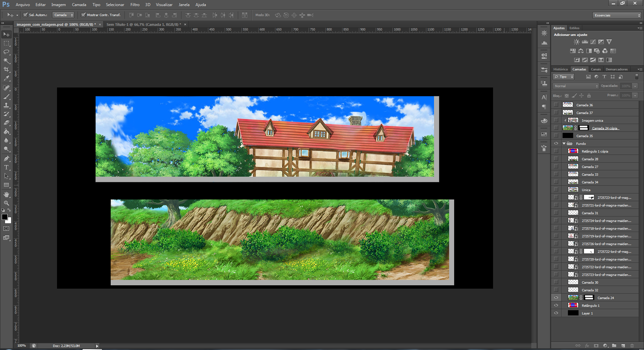Select the Move tool in the toolbox
This screenshot has width=644, height=350.
pyautogui.click(x=6, y=35)
